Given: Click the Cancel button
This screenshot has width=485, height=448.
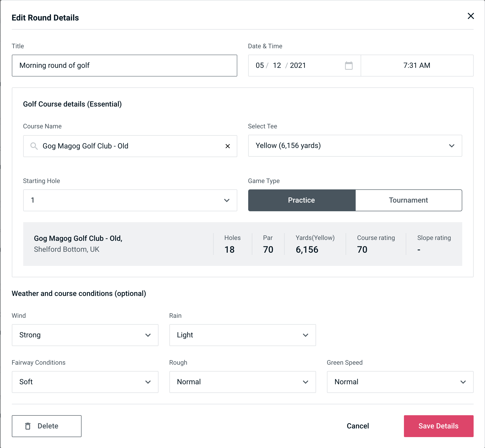Looking at the screenshot, I should tap(357, 426).
